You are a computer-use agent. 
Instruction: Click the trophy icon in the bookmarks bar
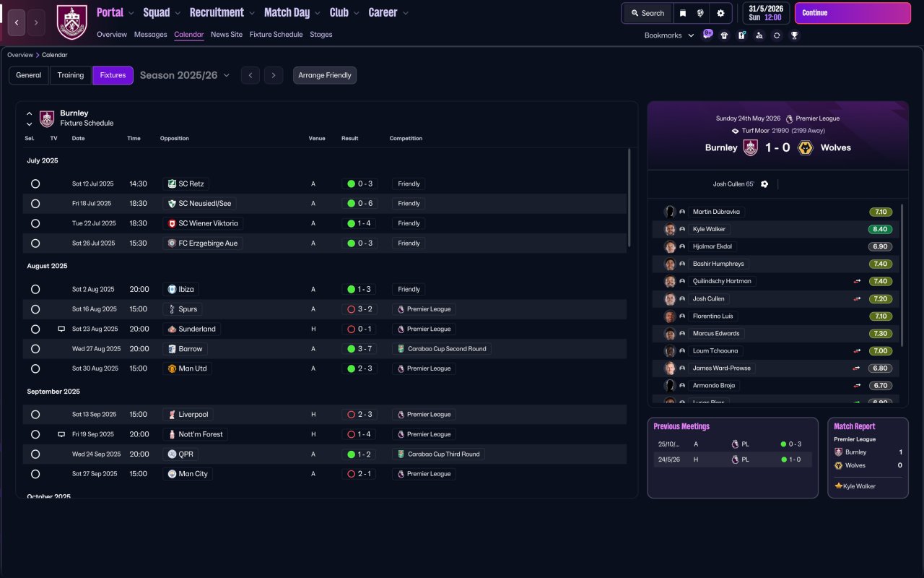point(794,35)
